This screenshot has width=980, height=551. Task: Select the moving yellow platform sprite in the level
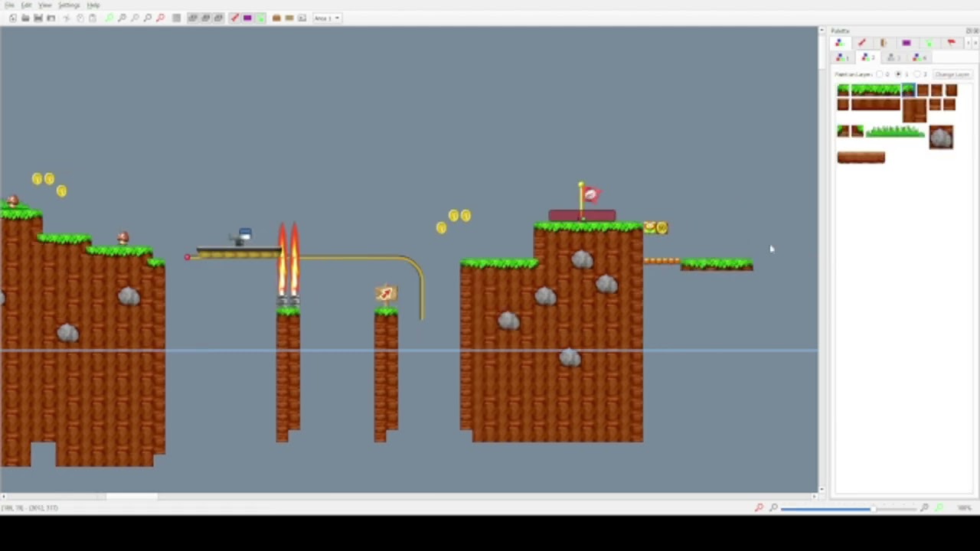pyautogui.click(x=240, y=253)
